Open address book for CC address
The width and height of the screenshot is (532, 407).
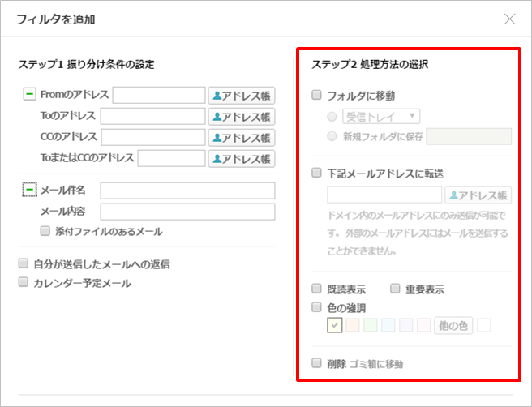[x=241, y=137]
